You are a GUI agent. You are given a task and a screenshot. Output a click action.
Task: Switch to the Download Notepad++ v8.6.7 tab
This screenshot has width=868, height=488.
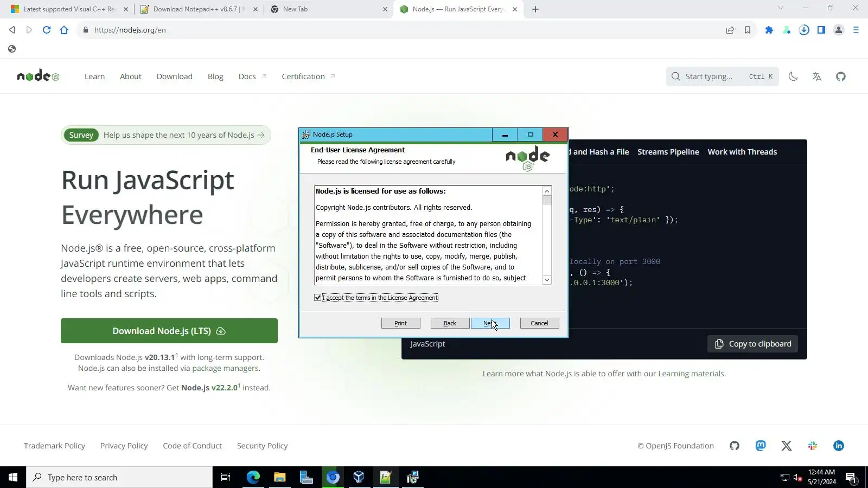pos(199,9)
